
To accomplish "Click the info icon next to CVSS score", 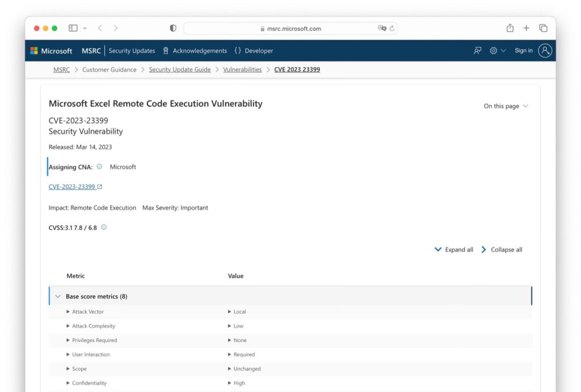I will (103, 227).
